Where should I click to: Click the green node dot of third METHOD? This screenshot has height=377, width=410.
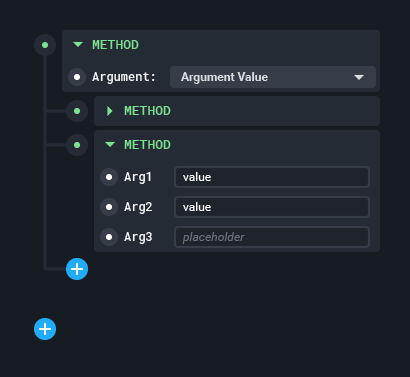[x=77, y=145]
